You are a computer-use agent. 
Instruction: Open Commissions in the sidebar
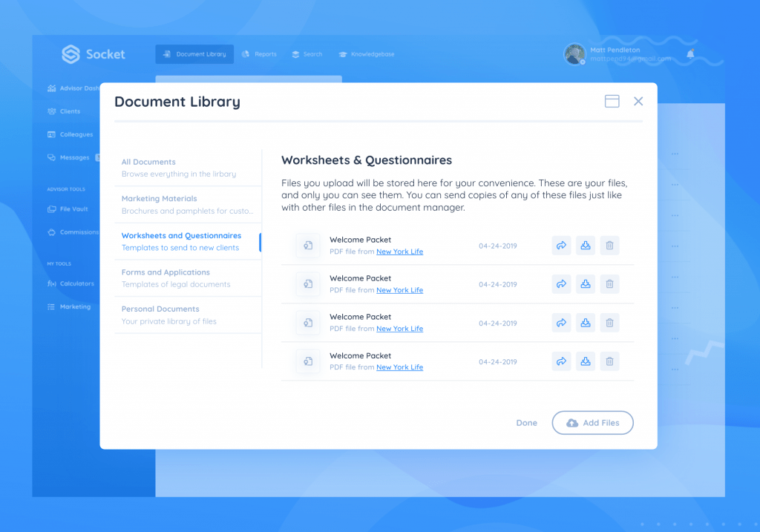click(x=73, y=232)
